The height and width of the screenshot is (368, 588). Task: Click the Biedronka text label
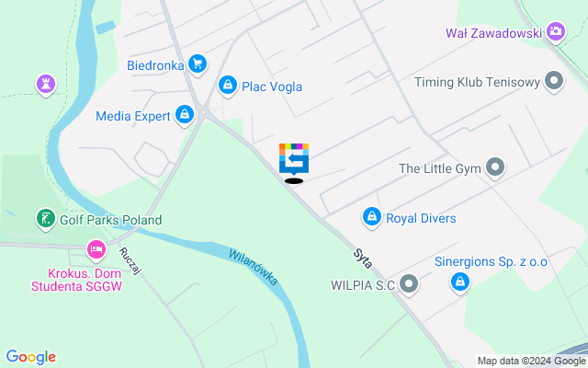pos(155,65)
